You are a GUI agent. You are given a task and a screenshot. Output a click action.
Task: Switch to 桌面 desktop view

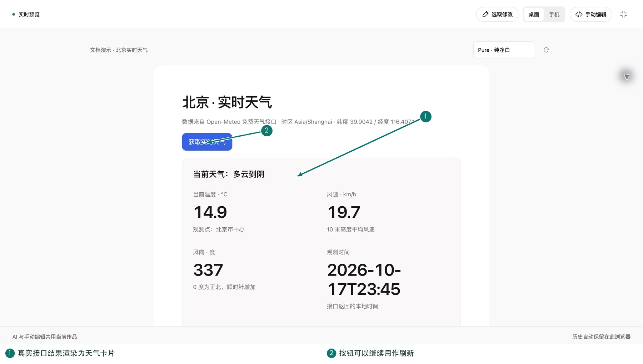(534, 14)
